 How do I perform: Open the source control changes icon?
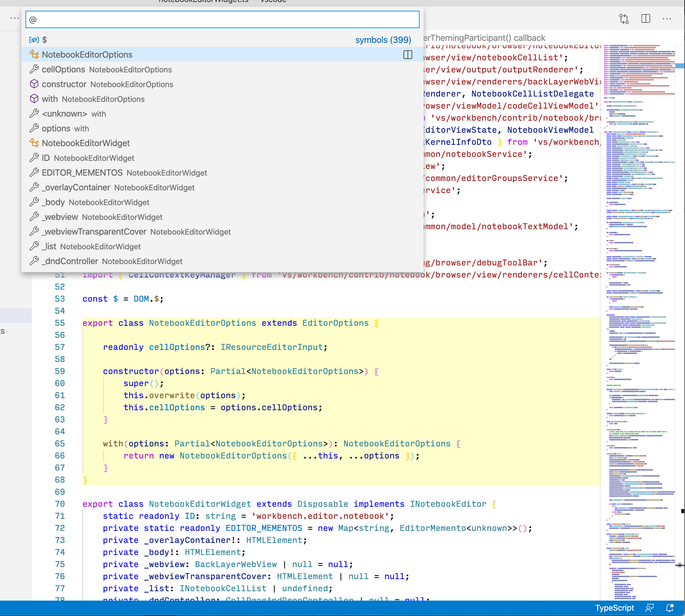(x=624, y=19)
